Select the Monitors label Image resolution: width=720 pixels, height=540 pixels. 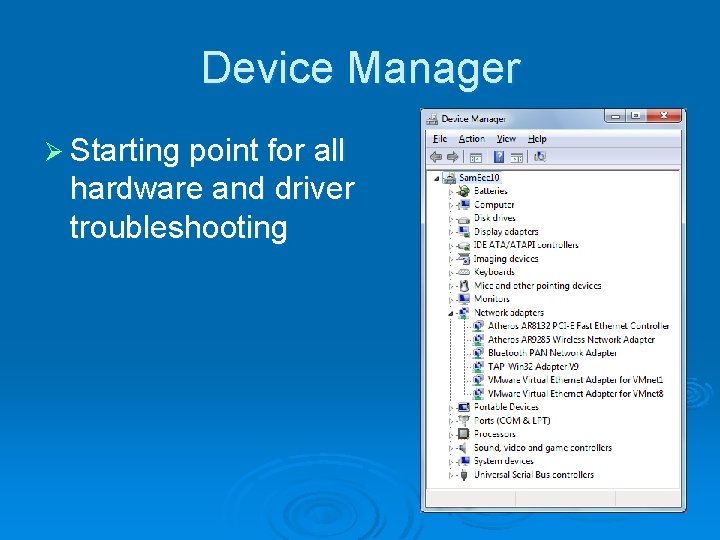(x=491, y=299)
